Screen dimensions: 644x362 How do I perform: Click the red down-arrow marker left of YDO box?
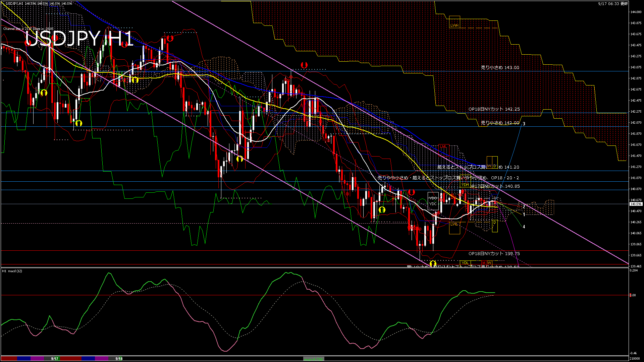[412, 192]
